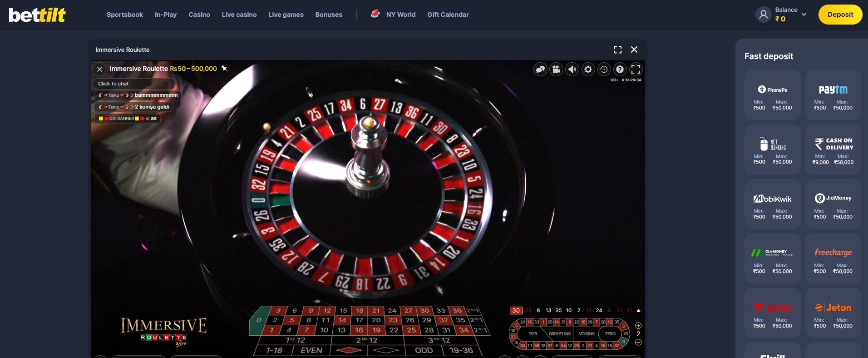Bet on TIER in the racetrack
Viewport: 868px width, 358px height.
pyautogui.click(x=533, y=334)
